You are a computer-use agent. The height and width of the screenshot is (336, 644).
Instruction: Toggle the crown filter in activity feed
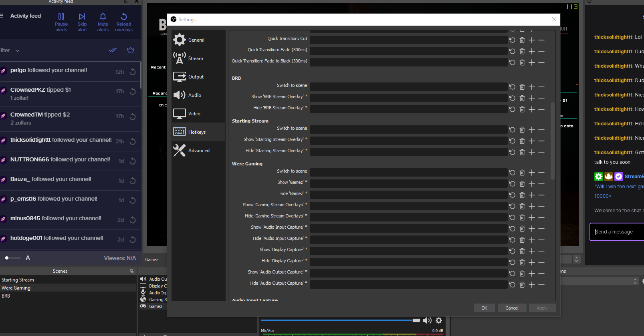[x=131, y=50]
